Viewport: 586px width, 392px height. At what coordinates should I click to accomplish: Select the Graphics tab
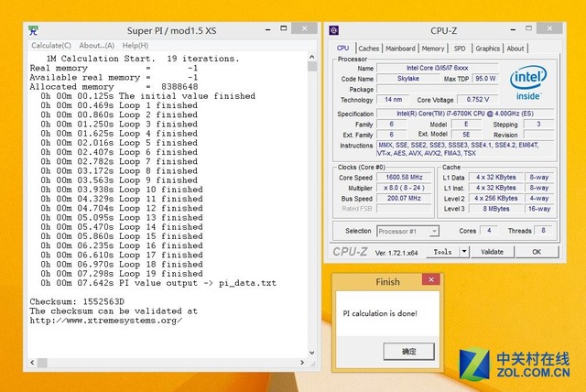point(487,49)
